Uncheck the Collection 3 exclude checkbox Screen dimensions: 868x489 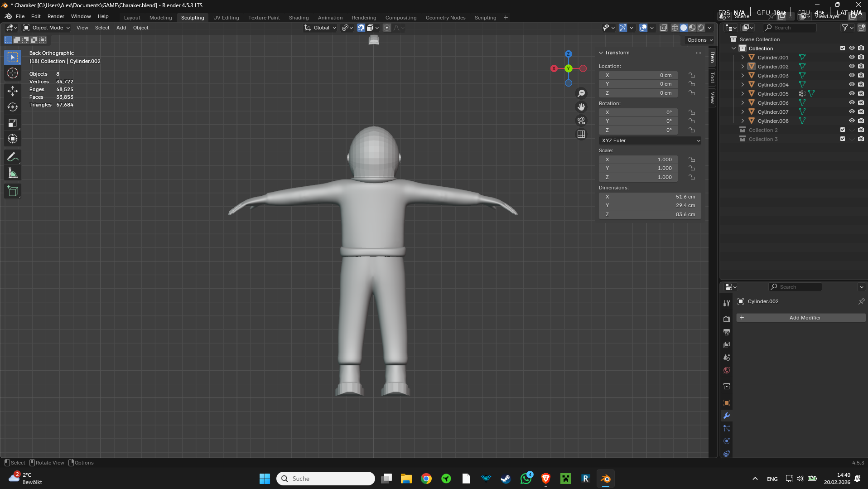point(843,139)
